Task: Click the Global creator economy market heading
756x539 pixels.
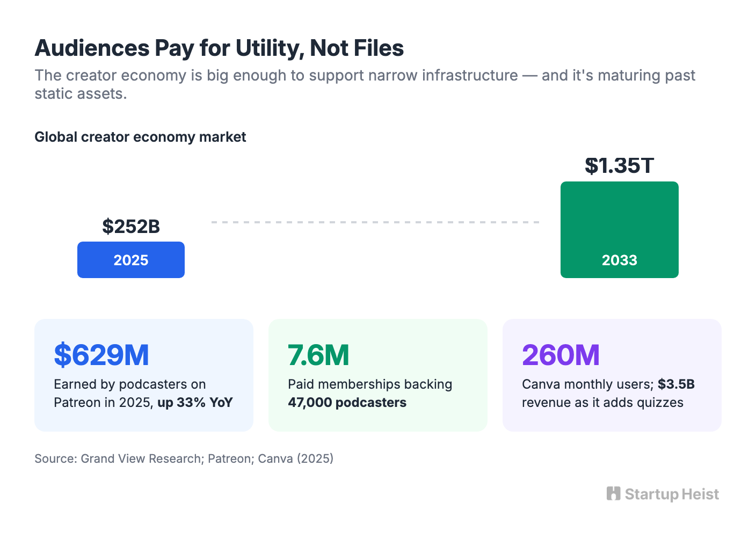Action: [x=140, y=137]
